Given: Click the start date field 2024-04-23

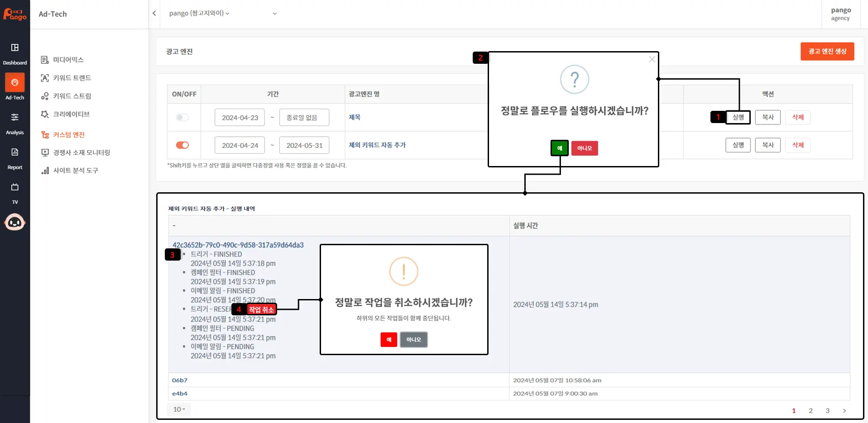Looking at the screenshot, I should [240, 118].
